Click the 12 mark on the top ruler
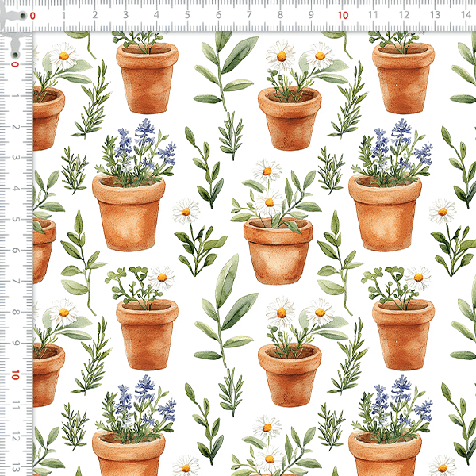Image resolution: width=476 pixels, height=476 pixels. click(404, 14)
